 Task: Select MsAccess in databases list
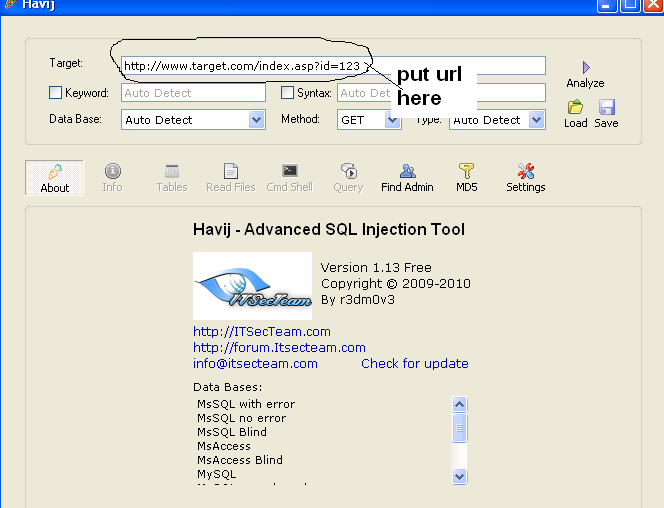point(224,446)
